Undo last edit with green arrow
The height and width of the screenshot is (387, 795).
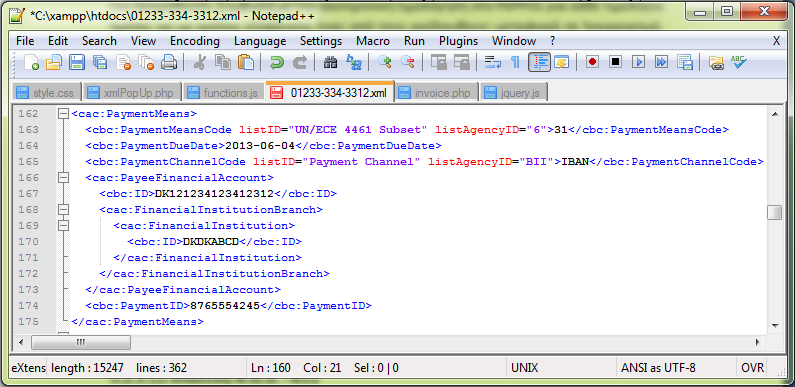tap(276, 62)
